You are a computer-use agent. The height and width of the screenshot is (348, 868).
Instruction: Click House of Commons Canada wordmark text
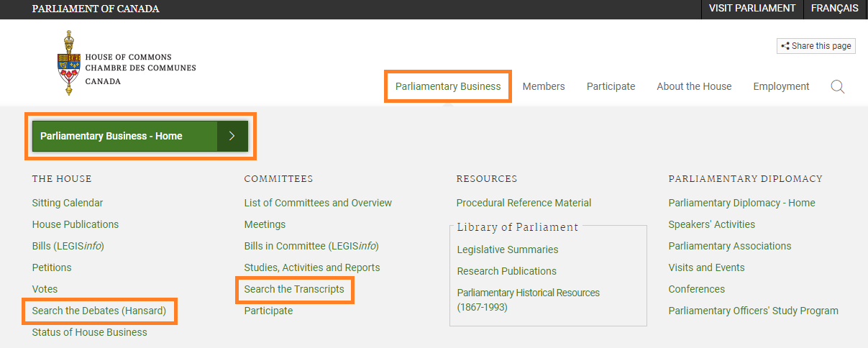(140, 69)
